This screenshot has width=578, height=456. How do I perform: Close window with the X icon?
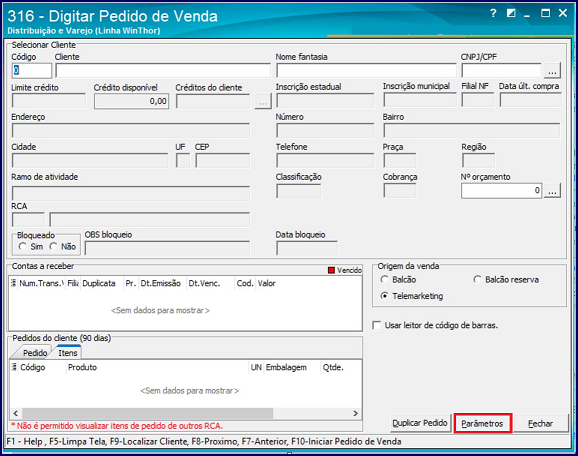click(563, 13)
